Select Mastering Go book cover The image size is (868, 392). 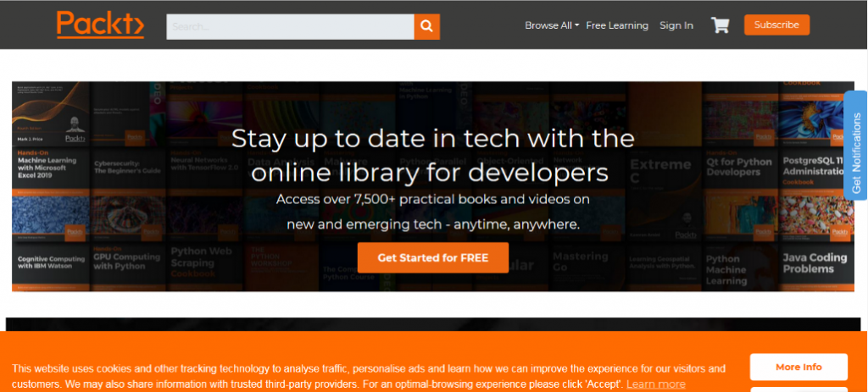coord(587,268)
